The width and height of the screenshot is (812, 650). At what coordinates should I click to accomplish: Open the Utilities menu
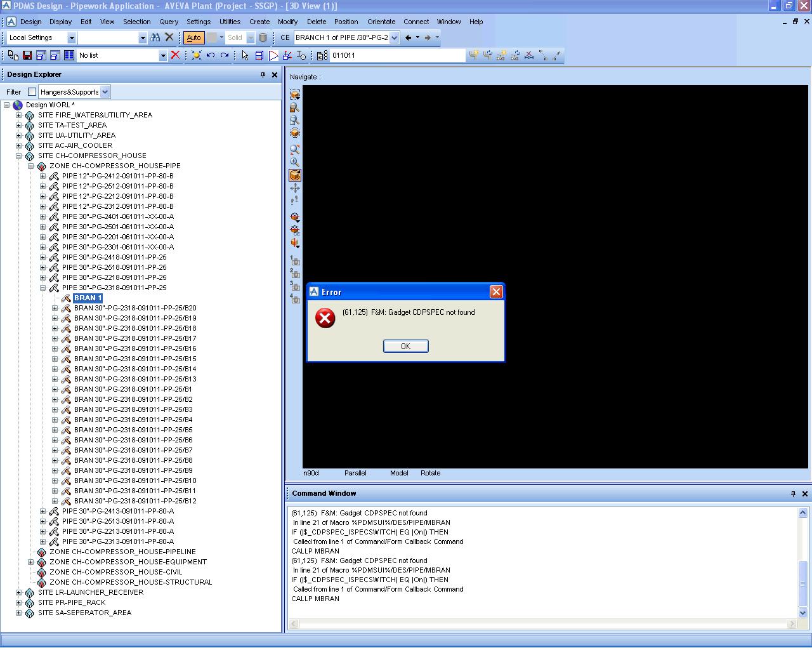(x=230, y=22)
